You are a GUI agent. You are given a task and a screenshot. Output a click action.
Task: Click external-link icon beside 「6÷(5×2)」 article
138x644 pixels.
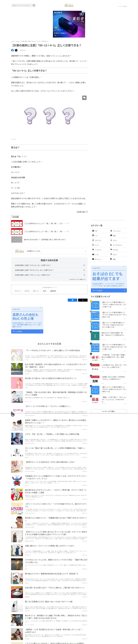[x=84, y=265]
